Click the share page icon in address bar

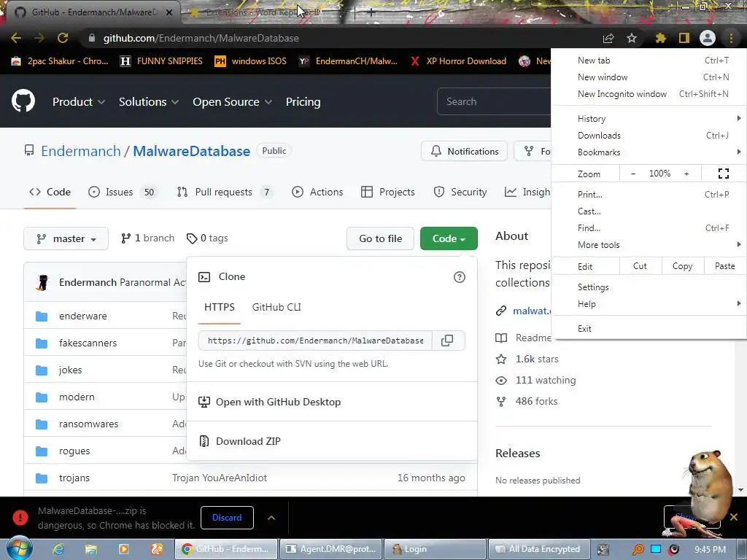click(x=608, y=38)
